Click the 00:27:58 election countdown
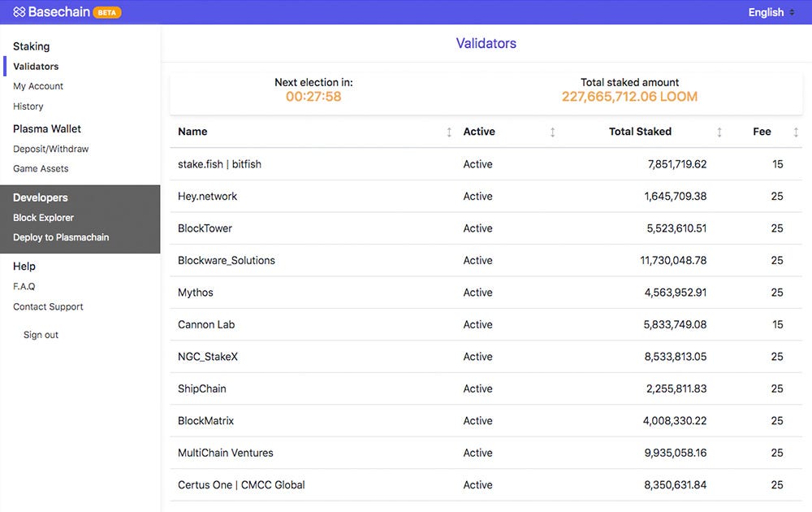 click(313, 97)
